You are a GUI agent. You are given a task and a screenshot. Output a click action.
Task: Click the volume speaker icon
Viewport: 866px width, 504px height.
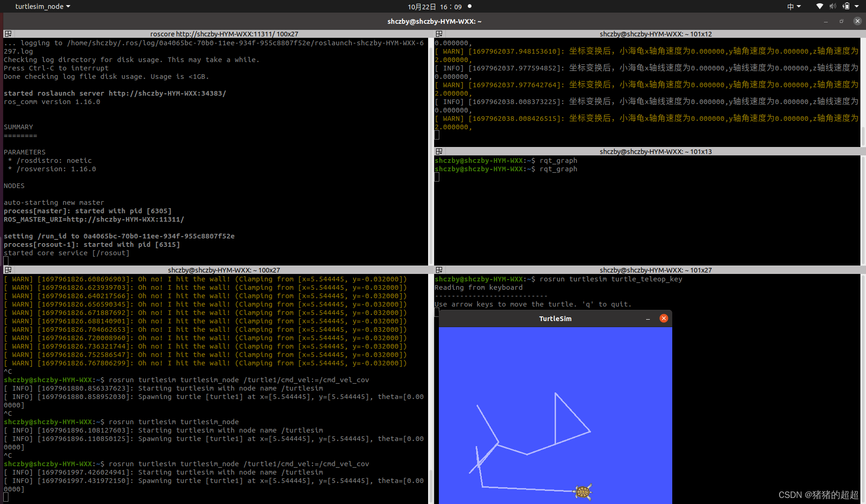[x=833, y=7]
